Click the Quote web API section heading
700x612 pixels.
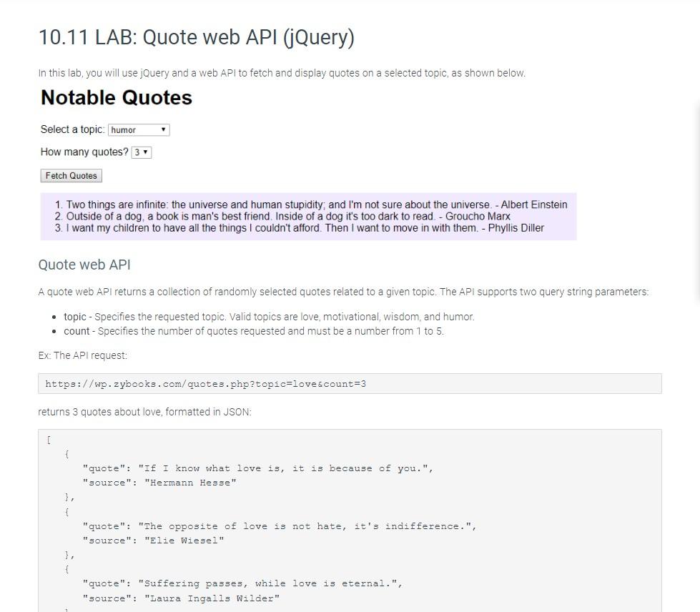pos(84,265)
